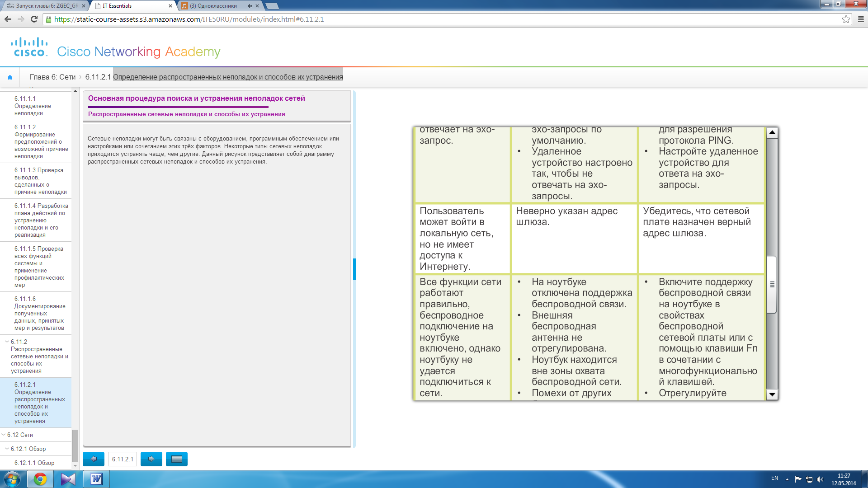Click the cell Все функции сети работают правильно
The image size is (868, 488).
[x=462, y=338]
